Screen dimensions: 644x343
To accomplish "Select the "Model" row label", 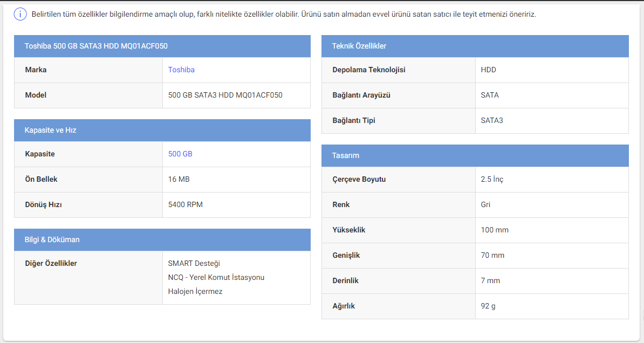I will pyautogui.click(x=36, y=95).
